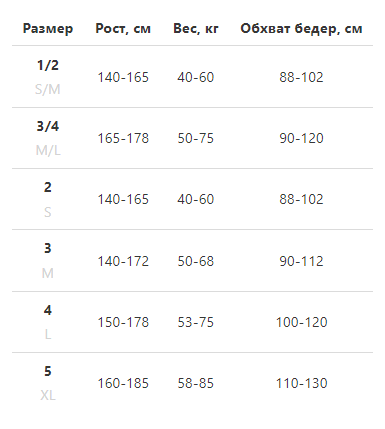Click weight value 50-68
Viewport: 385px width, 429px height.
tap(196, 261)
